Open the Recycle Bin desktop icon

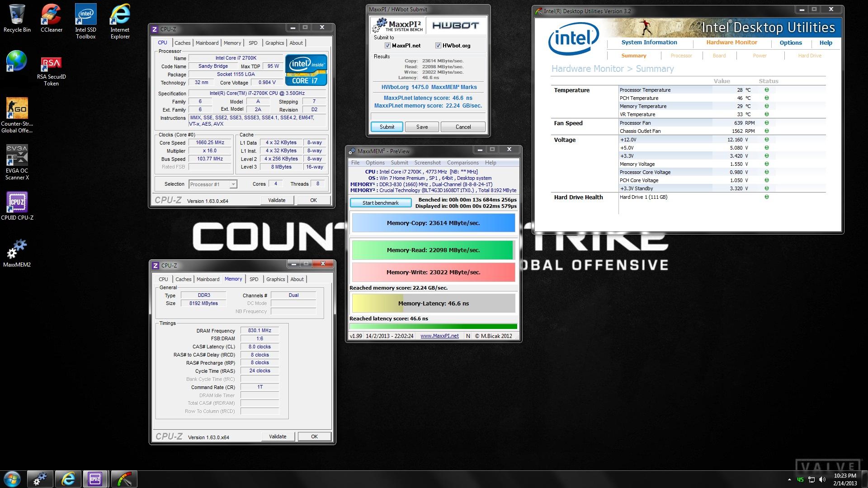[17, 18]
